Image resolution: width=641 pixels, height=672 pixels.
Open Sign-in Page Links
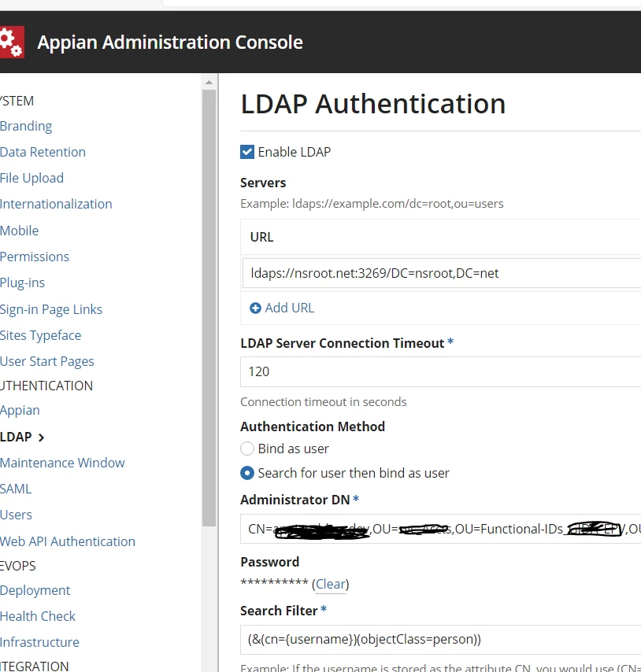click(51, 309)
